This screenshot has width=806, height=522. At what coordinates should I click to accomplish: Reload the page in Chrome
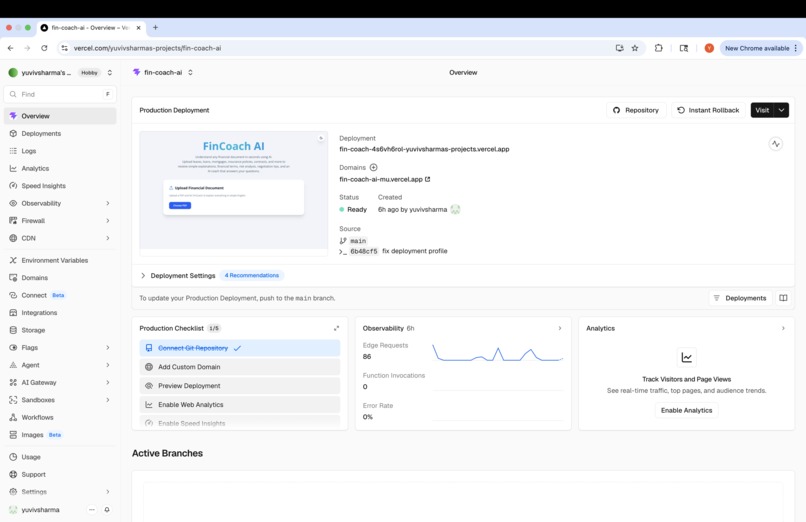[44, 48]
